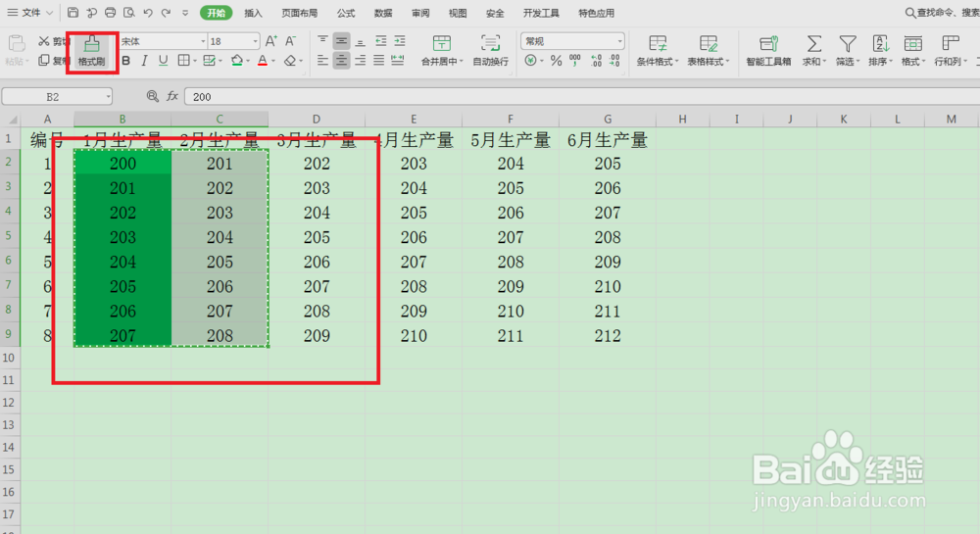Click the distributed alignment icon
Viewport: 980px width, 534px height.
pos(398,61)
